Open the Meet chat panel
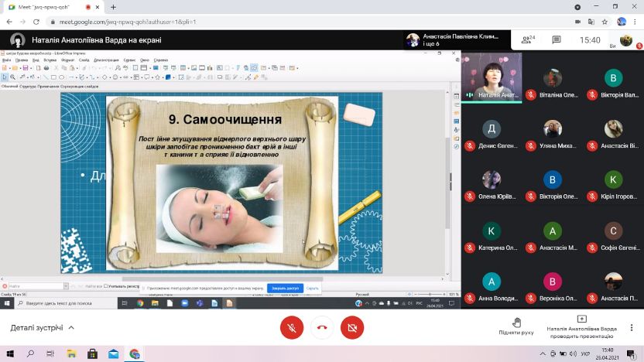Screen dimensions: 644x362 556,39
